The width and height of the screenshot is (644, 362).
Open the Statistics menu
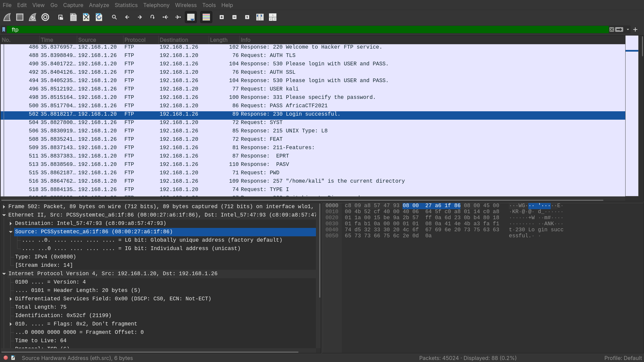tap(126, 5)
